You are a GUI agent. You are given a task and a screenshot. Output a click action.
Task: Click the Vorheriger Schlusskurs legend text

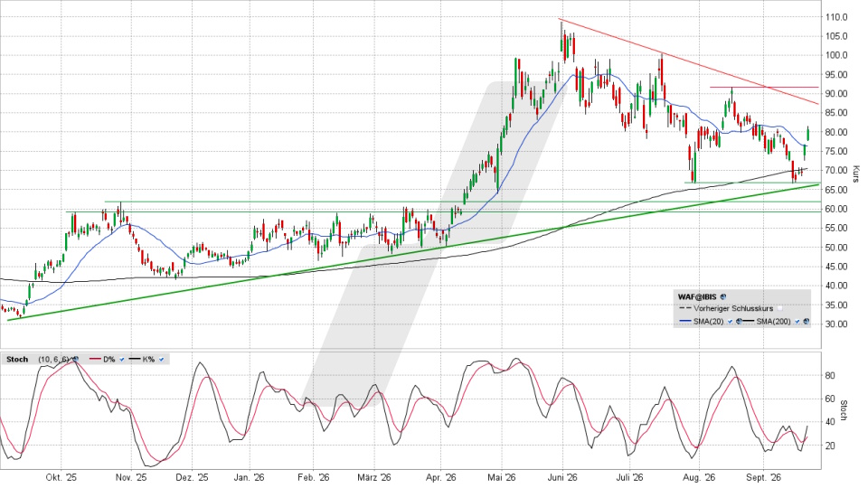(733, 309)
